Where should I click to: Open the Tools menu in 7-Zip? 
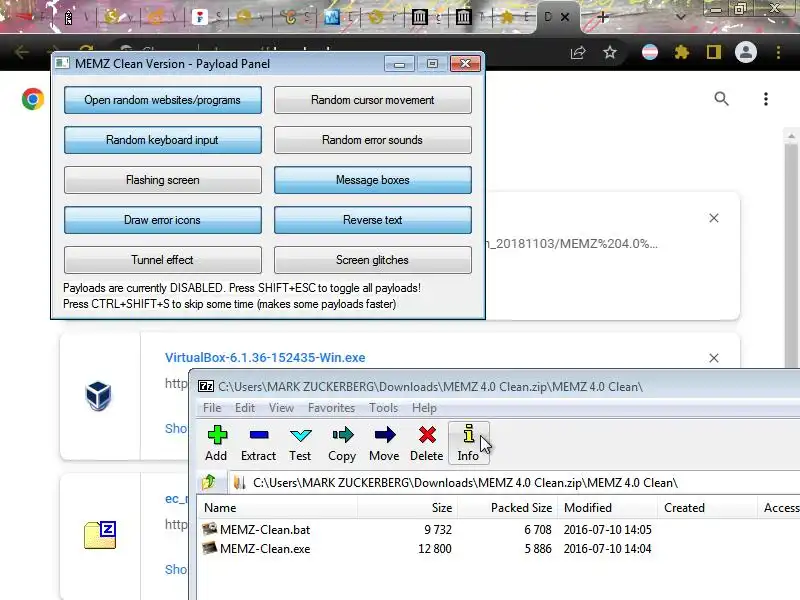pyautogui.click(x=384, y=408)
